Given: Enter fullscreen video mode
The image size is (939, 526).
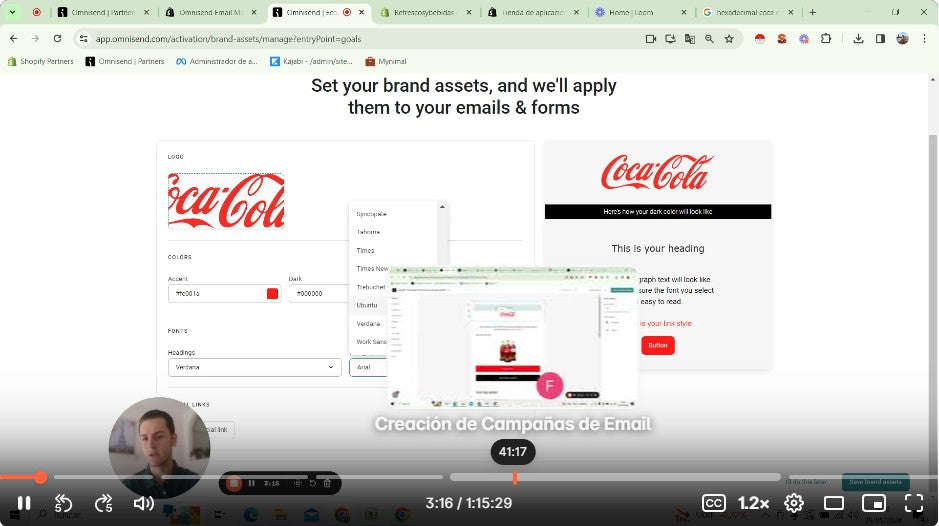Looking at the screenshot, I should (913, 503).
